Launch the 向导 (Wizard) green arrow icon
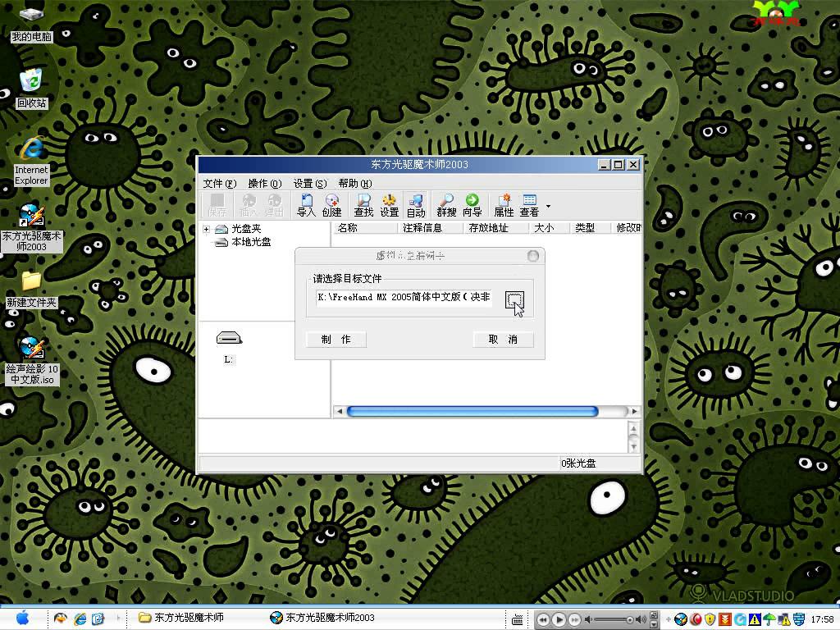Image resolution: width=840 pixels, height=630 pixels. click(472, 206)
